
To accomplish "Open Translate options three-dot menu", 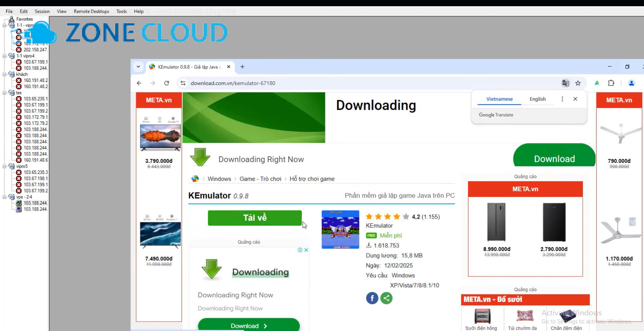I will [562, 99].
